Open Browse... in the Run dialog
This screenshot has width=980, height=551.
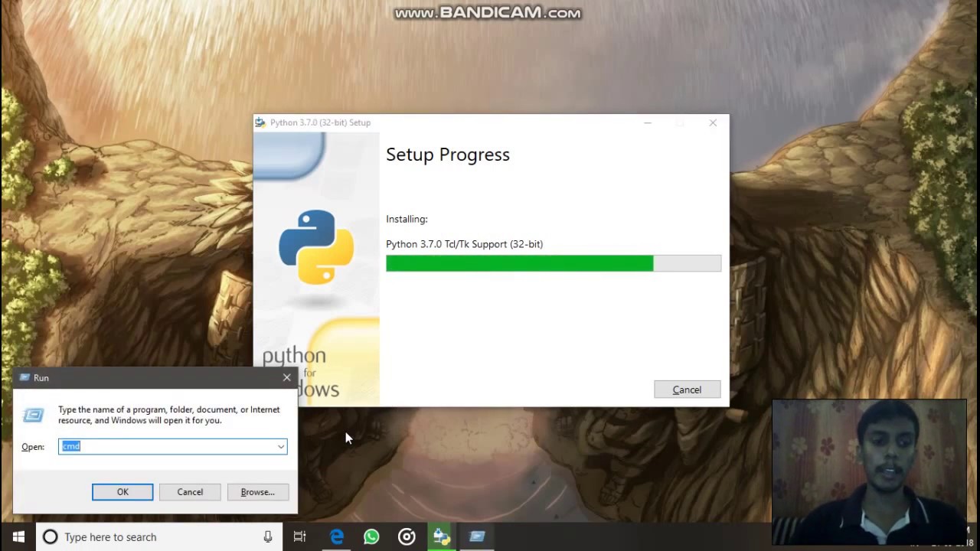pyautogui.click(x=257, y=492)
